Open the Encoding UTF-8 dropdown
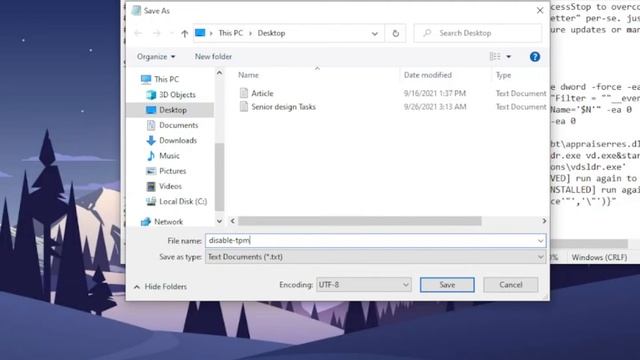This screenshot has height=360, width=640. pyautogui.click(x=363, y=285)
